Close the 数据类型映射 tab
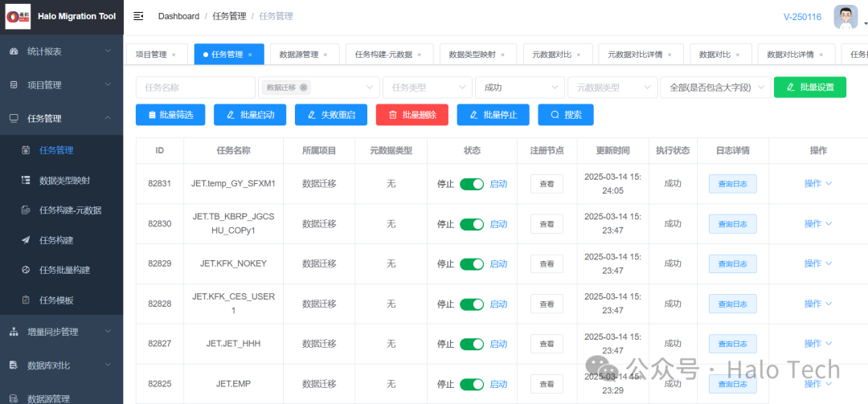 tap(502, 55)
